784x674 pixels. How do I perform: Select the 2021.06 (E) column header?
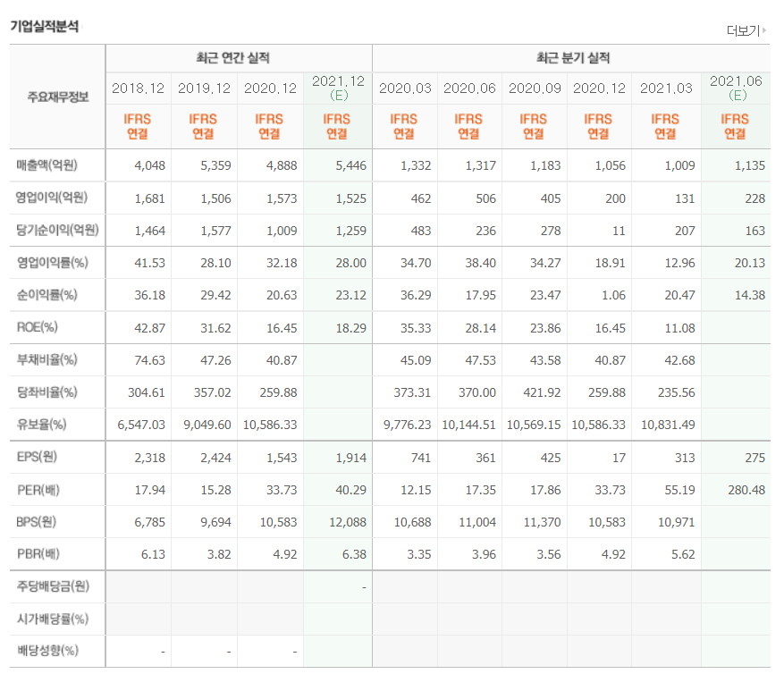736,88
